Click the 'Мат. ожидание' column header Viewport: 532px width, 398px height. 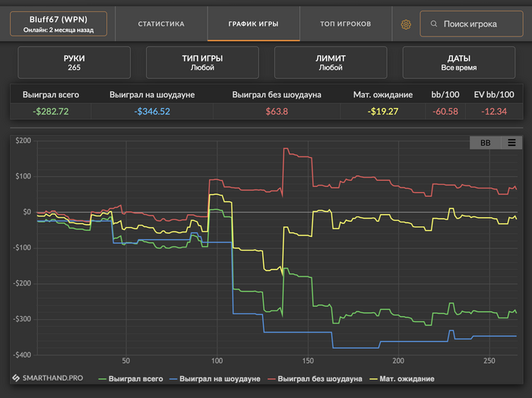click(383, 95)
